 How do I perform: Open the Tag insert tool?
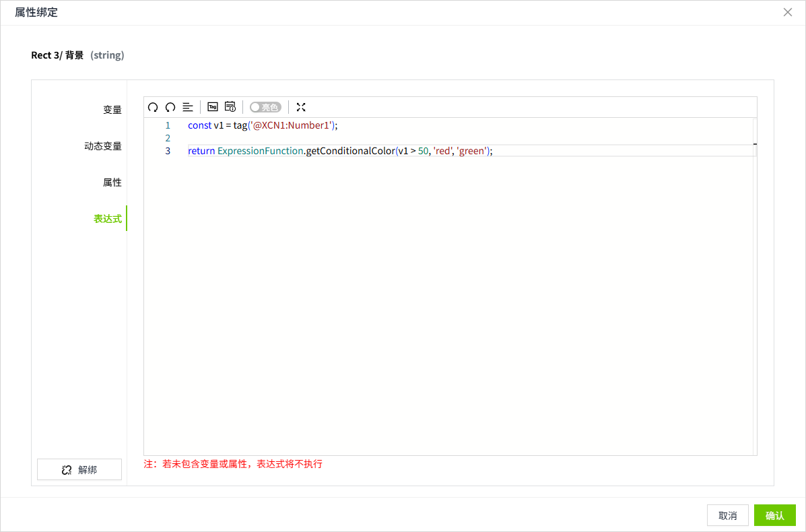coord(213,106)
